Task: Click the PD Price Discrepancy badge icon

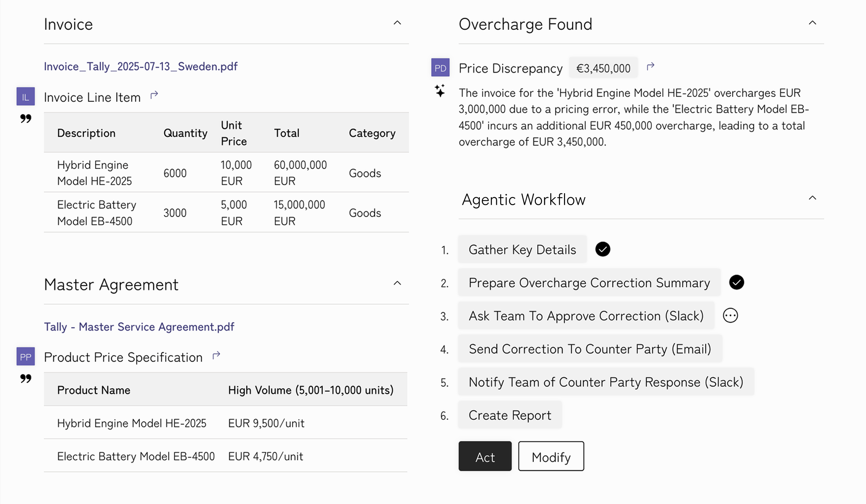Action: [440, 67]
